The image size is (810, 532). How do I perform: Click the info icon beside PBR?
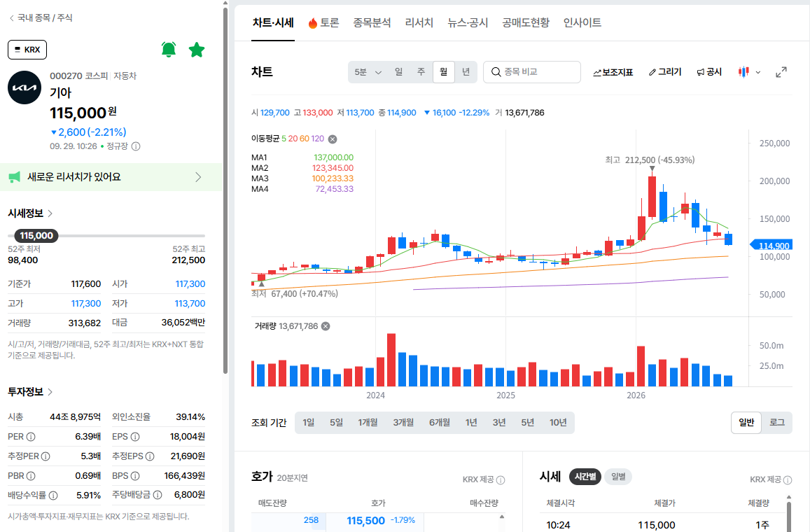(x=31, y=476)
